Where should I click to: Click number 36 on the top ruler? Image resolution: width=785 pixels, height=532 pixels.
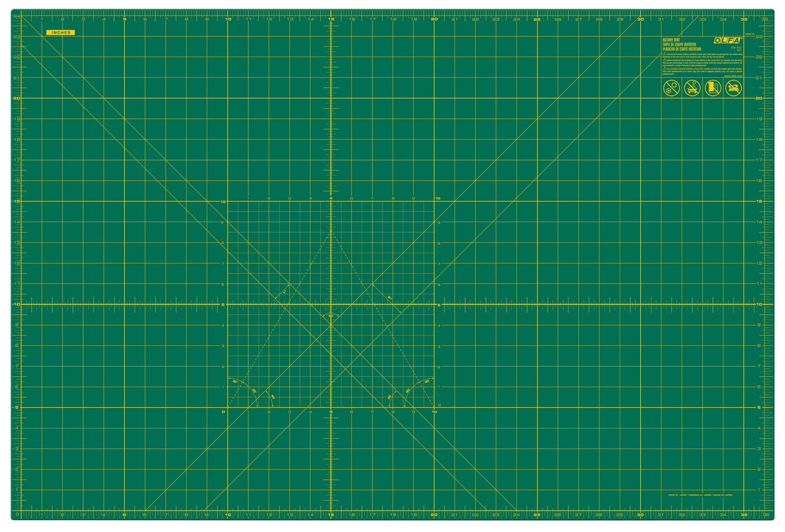coord(765,19)
